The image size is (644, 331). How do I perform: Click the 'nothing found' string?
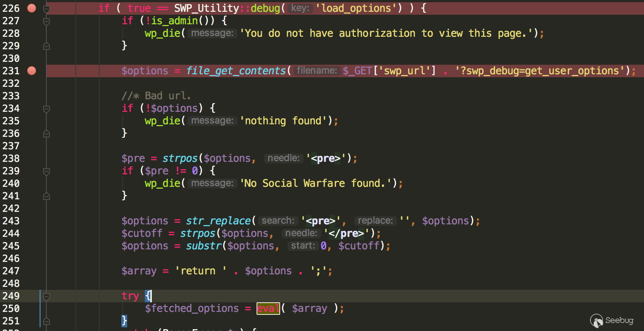[283, 121]
